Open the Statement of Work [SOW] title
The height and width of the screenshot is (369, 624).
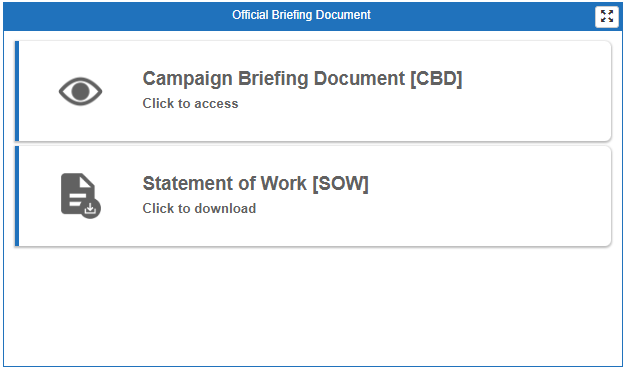(255, 184)
